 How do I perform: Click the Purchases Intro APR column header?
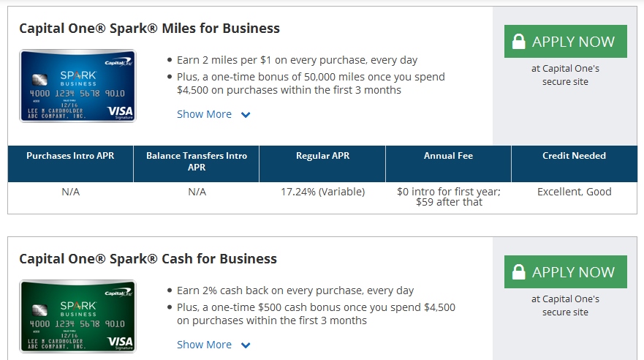70,156
